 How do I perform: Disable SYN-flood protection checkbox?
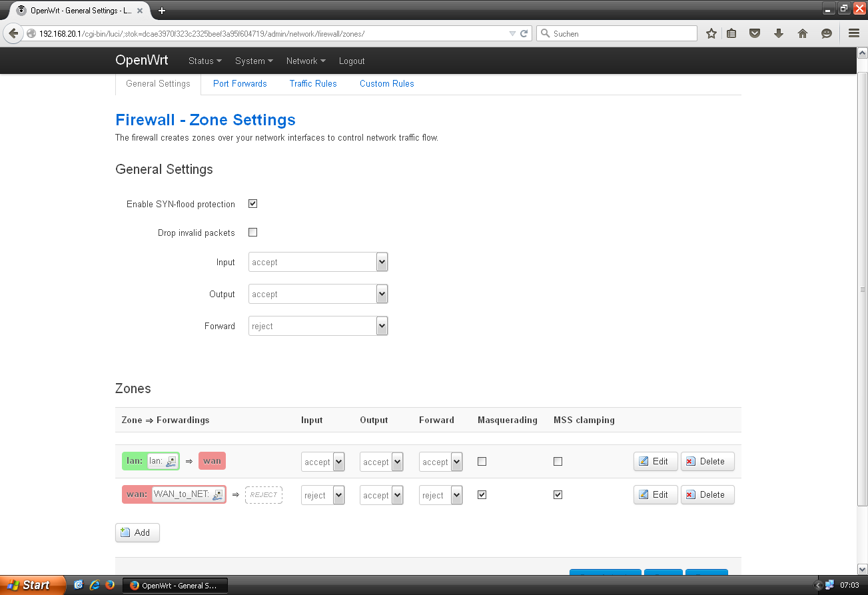pyautogui.click(x=252, y=204)
